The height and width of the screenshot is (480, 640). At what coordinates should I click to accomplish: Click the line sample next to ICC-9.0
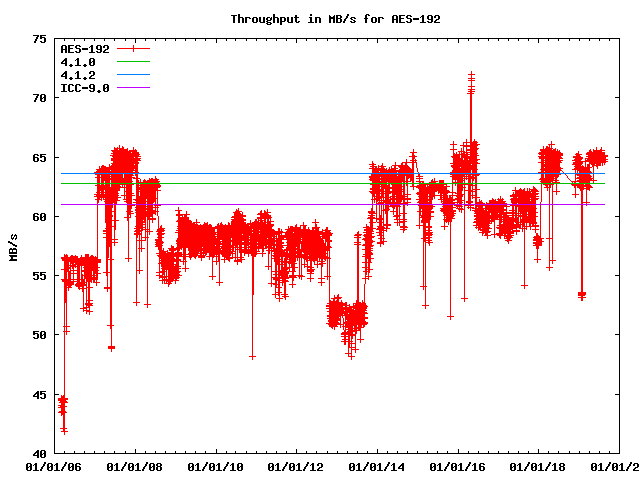[x=132, y=88]
